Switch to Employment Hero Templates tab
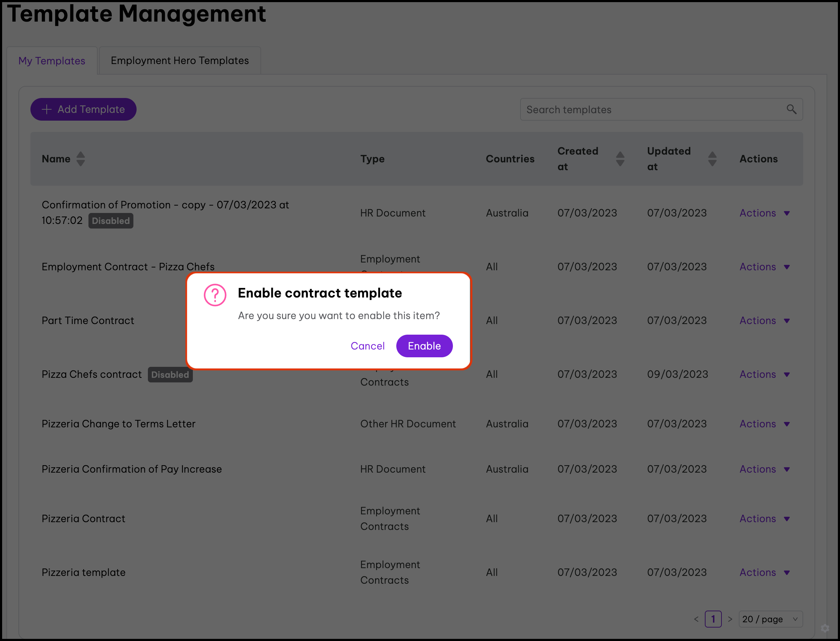840x641 pixels. [180, 60]
